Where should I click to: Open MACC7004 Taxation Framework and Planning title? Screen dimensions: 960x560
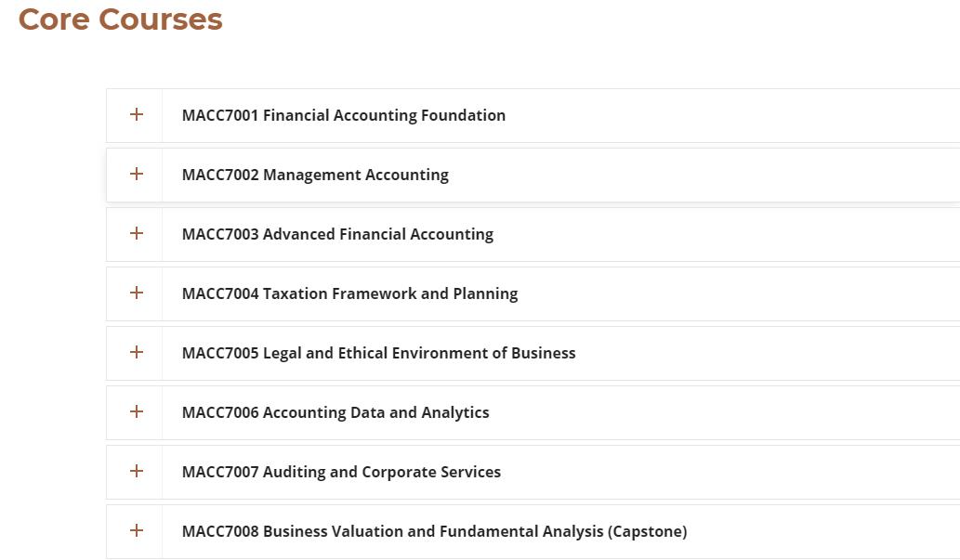pos(349,293)
